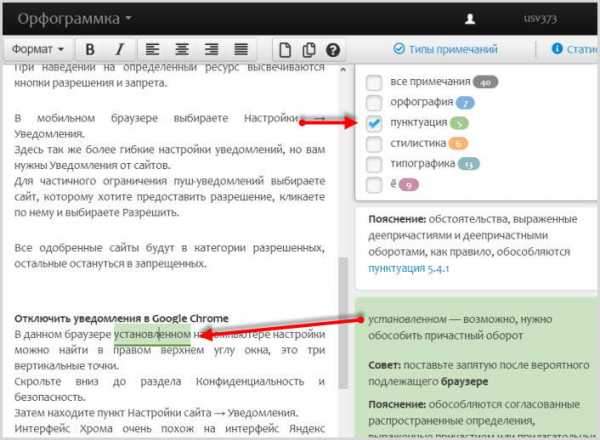This screenshot has height=440, width=600.
Task: Click the line 'Затем находите пункт Настройки сайта'
Action: tap(156, 413)
